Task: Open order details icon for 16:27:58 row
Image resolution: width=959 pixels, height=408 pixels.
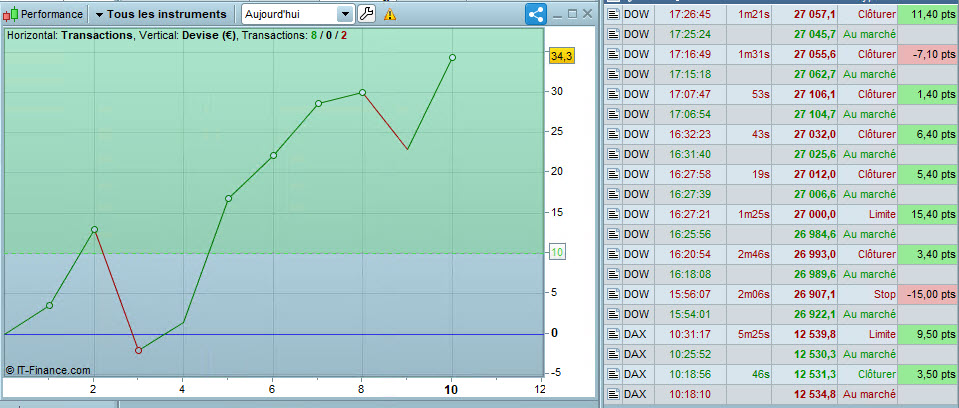Action: coord(613,174)
